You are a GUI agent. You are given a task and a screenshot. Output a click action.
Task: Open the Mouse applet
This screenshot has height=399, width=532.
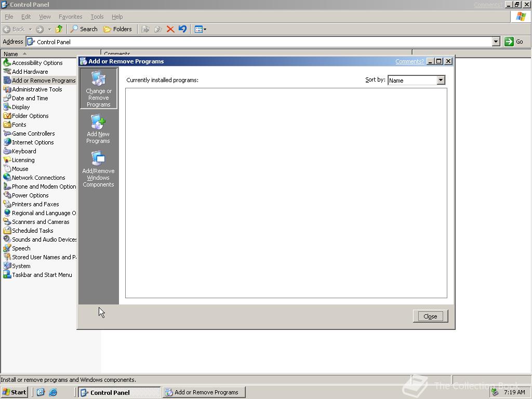pyautogui.click(x=16, y=169)
